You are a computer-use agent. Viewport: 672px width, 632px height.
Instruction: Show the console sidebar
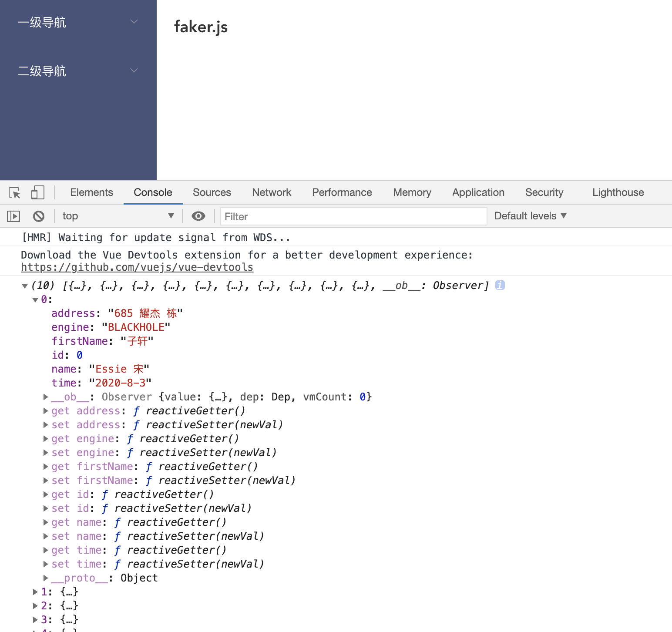13,216
